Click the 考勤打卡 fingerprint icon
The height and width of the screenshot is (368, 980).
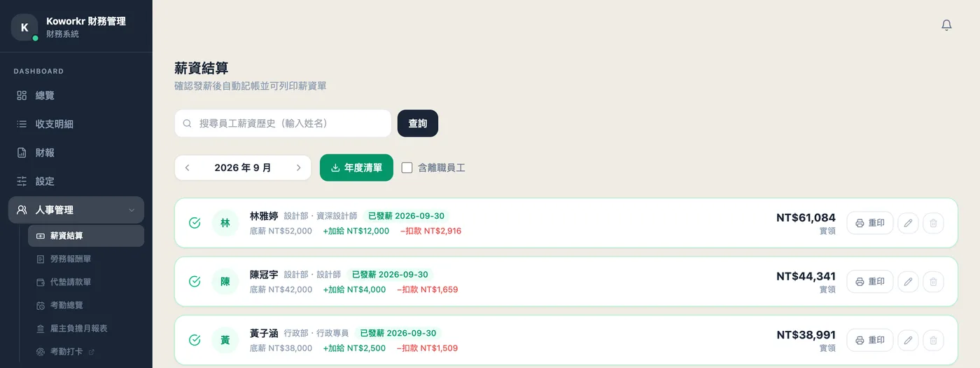[41, 352]
